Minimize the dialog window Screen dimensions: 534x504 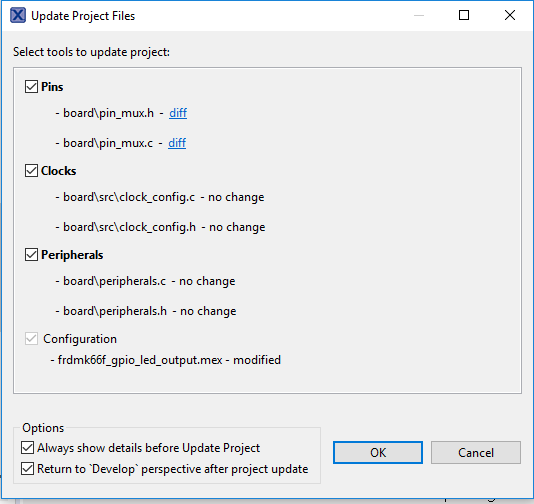click(419, 15)
